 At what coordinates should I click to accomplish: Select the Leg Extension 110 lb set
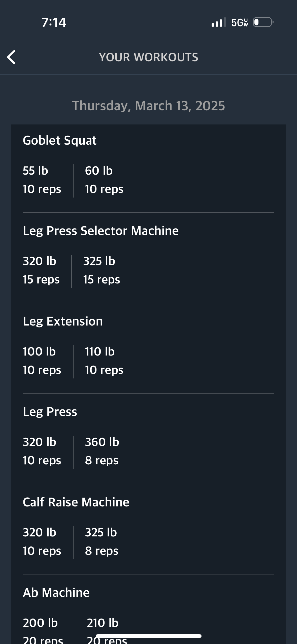pyautogui.click(x=104, y=361)
